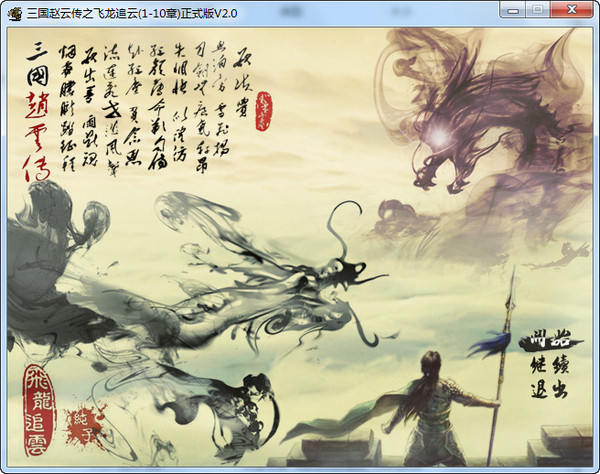This screenshot has height=474, width=600.
Task: Click title text 三国赵云传之飞龙追云(1-10章)正式版V2.0
Action: tap(132, 14)
